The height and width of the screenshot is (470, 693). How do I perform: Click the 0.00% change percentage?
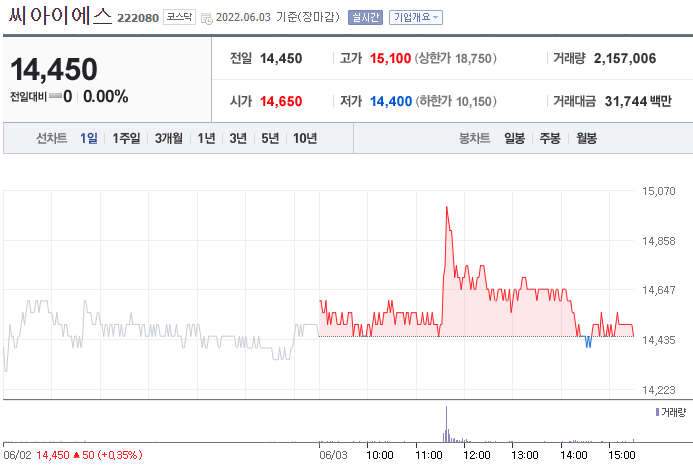106,96
